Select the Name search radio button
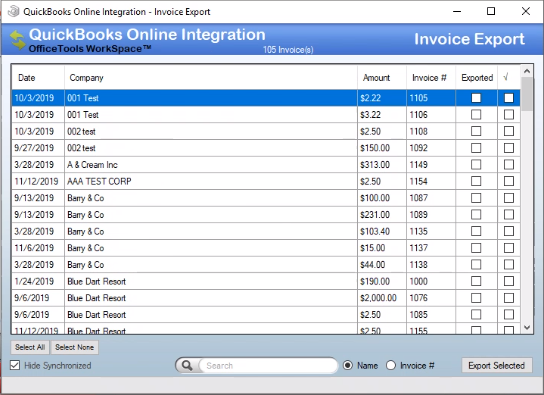544x395 pixels. point(348,365)
